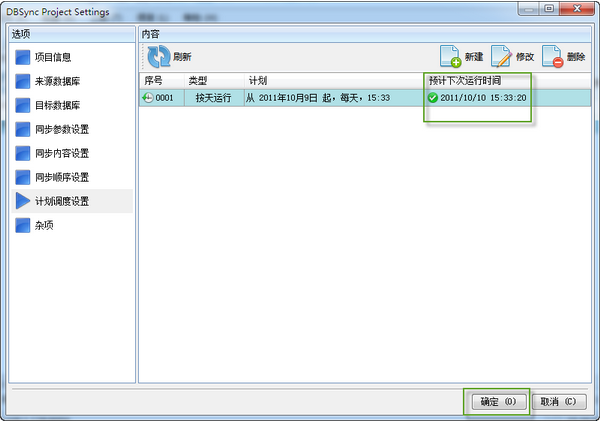The height and width of the screenshot is (422, 601).
Task: Click the clock icon of schedule 0001
Action: 148,98
